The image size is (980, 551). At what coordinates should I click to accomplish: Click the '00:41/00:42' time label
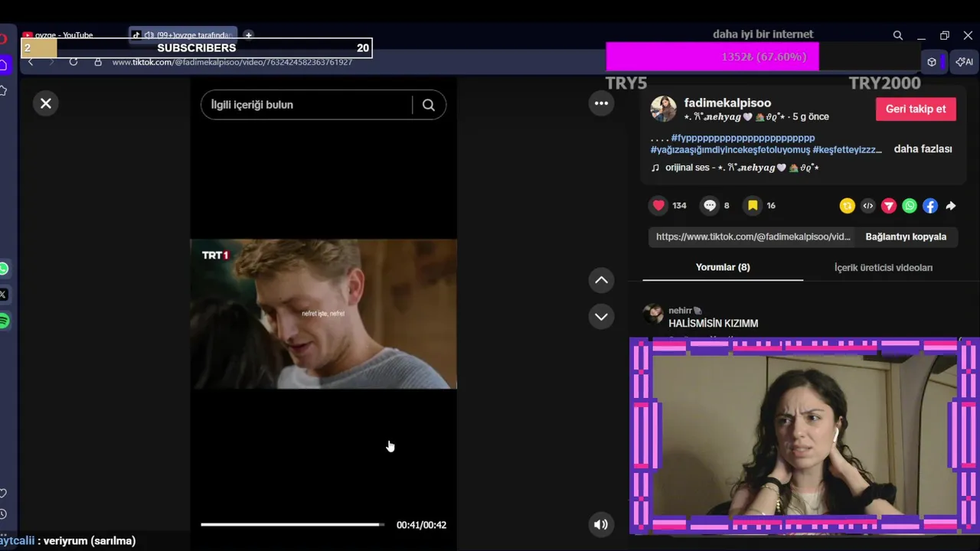[421, 525]
